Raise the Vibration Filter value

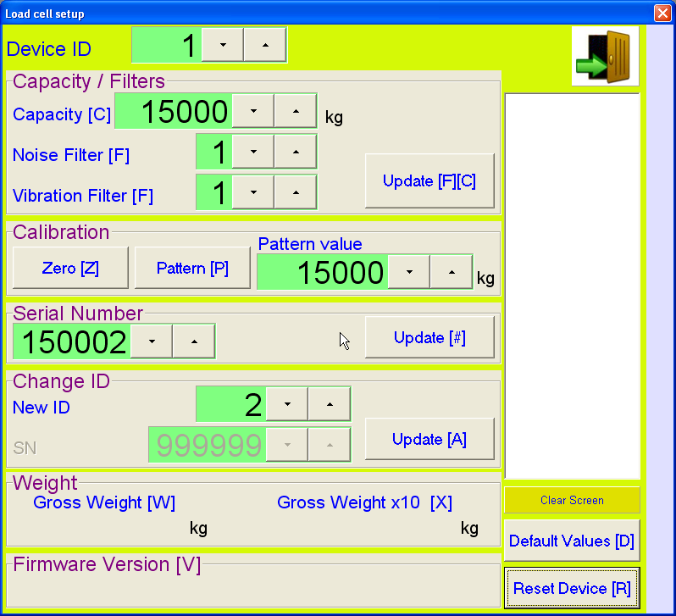(296, 192)
